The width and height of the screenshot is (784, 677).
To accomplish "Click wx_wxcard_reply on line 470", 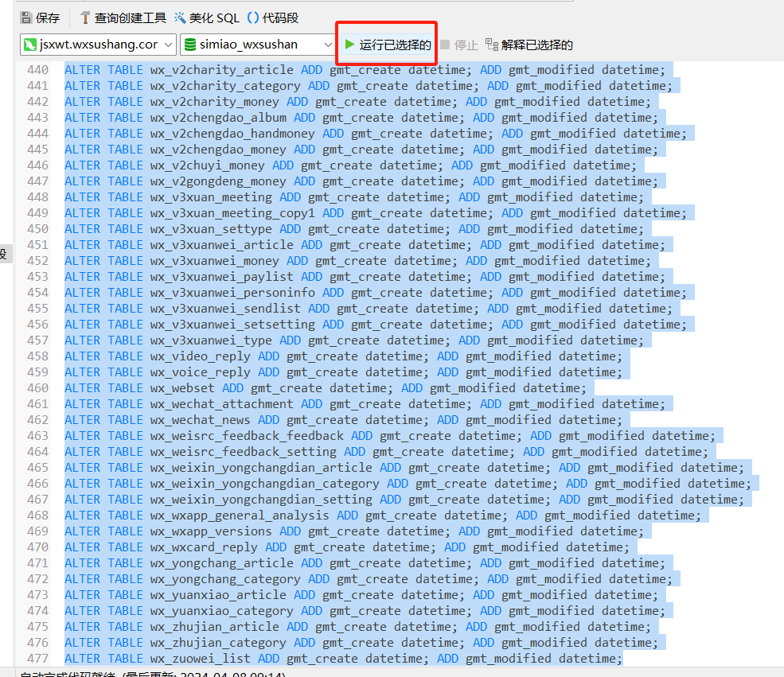I will click(x=204, y=547).
